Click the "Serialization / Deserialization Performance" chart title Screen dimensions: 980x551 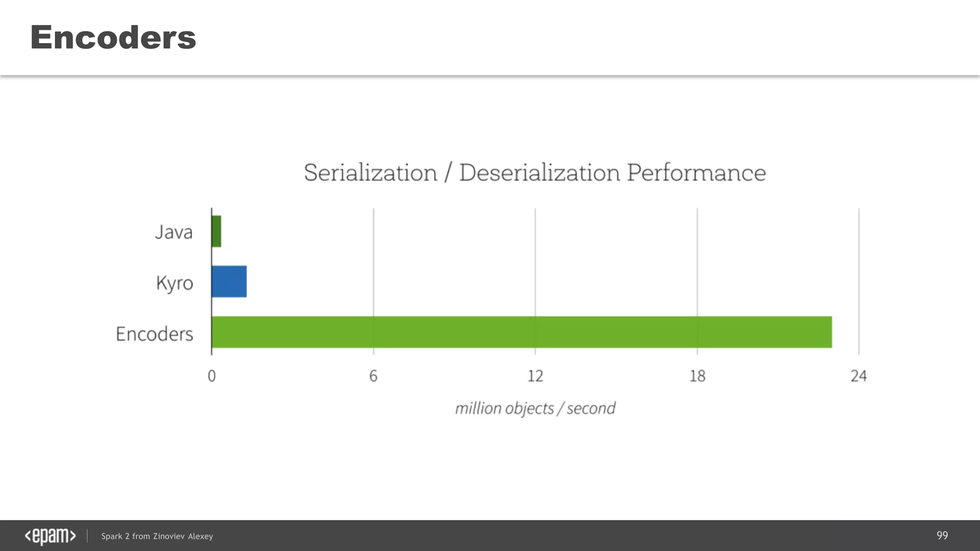pyautogui.click(x=535, y=173)
